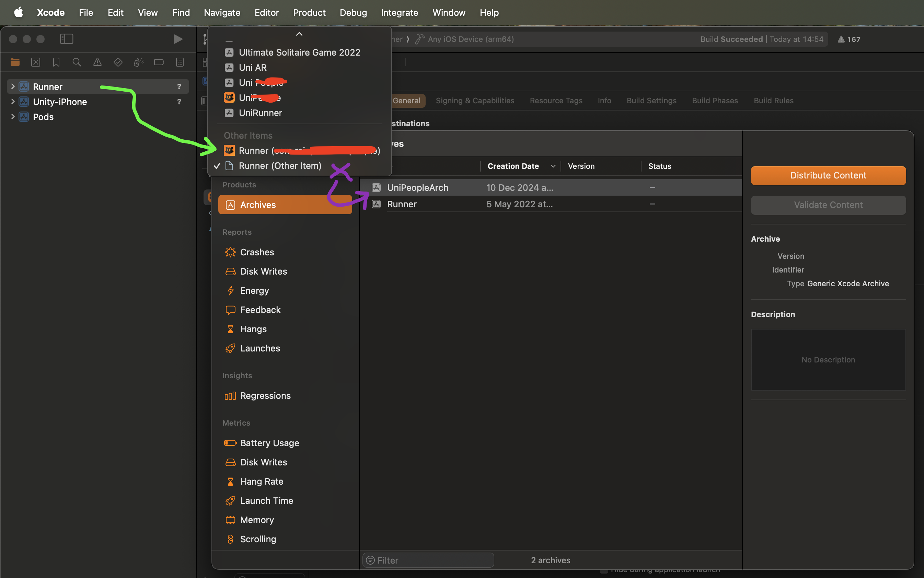Select the Runner archive from 5 May 2022
924x578 pixels.
pos(551,204)
